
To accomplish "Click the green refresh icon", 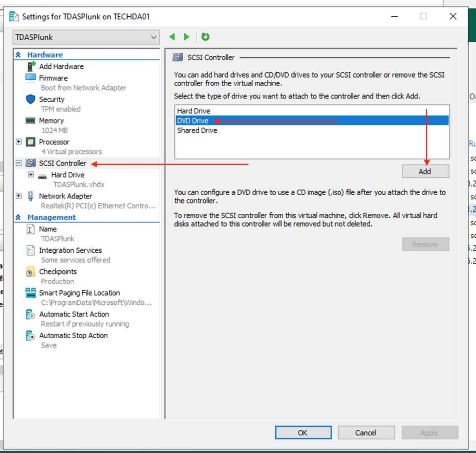I will point(205,37).
